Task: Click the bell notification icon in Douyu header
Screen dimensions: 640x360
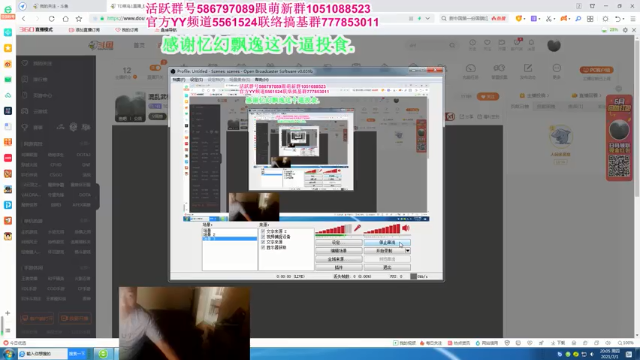Action: 531,42
